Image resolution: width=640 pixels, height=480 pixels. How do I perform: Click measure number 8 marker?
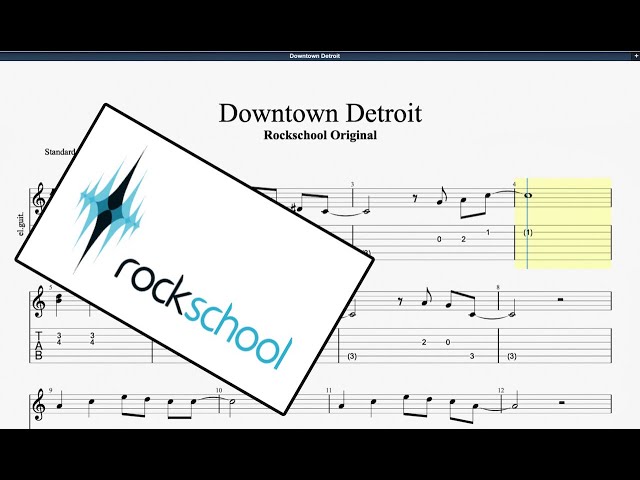498,287
